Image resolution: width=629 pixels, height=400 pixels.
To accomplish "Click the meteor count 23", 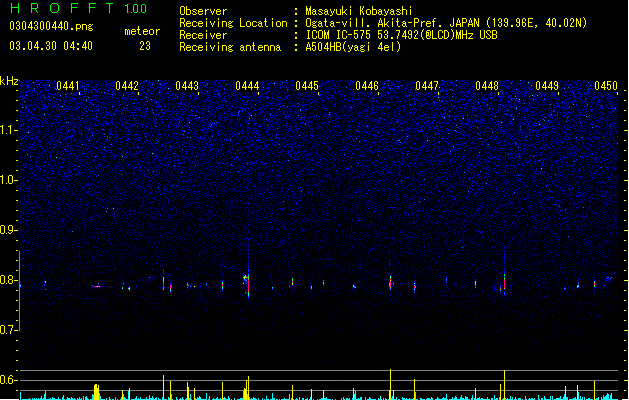I will 145,46.
